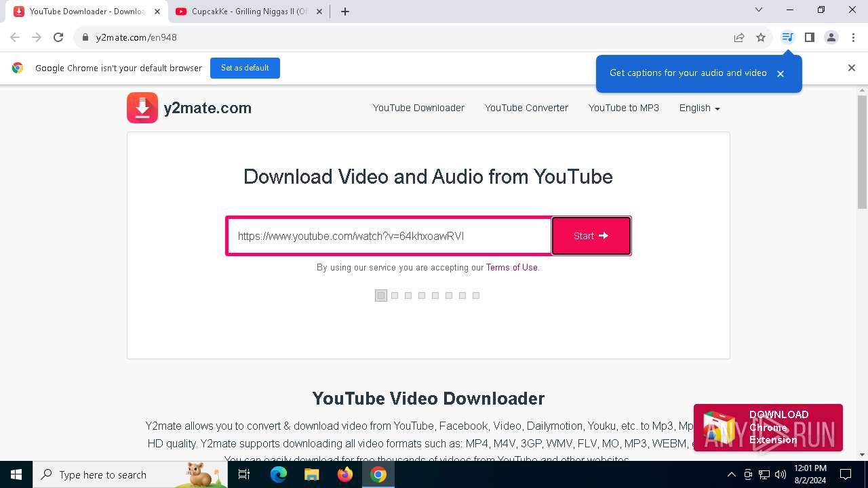Click the Chrome taskbar icon

(378, 474)
